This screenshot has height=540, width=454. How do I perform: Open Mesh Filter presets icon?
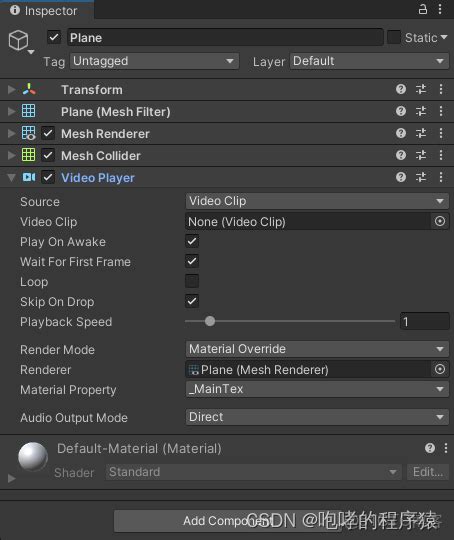[x=421, y=111]
